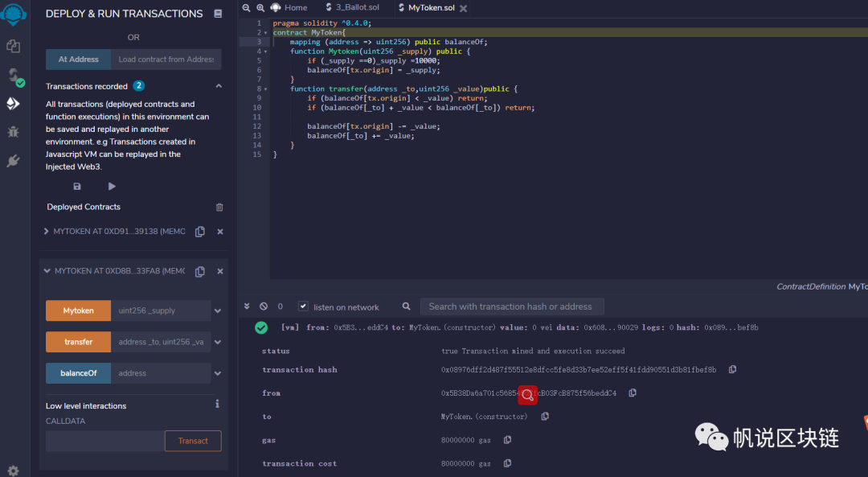Remove MYTOKEN AT 0XD91...39138 instance
868x477 pixels.
(x=220, y=232)
